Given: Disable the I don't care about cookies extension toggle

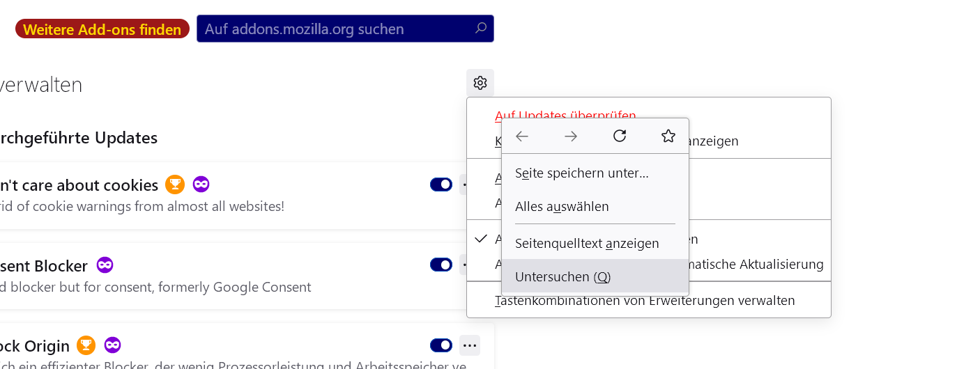Looking at the screenshot, I should pos(441,184).
